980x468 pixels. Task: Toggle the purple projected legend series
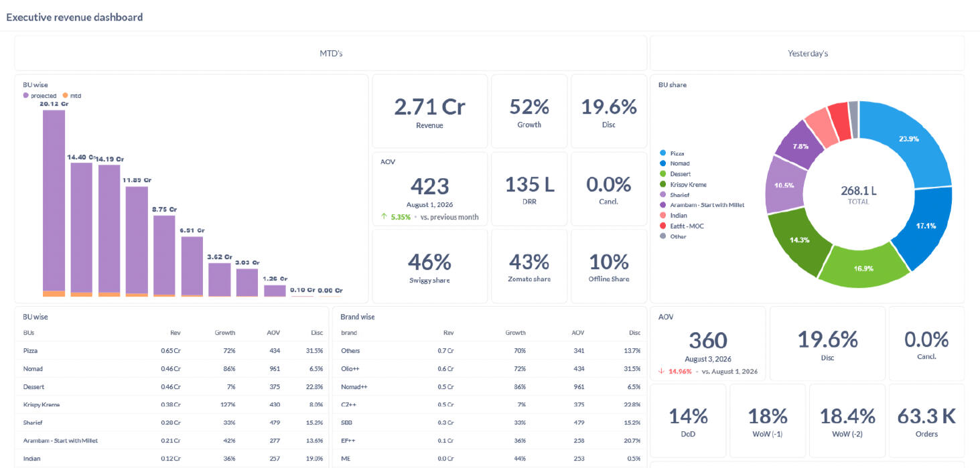tap(40, 96)
